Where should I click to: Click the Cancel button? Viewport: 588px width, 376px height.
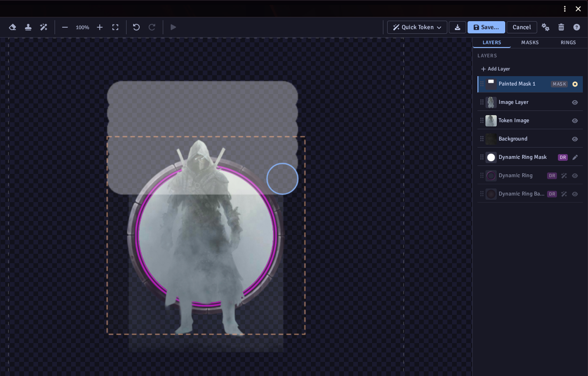[x=522, y=27]
